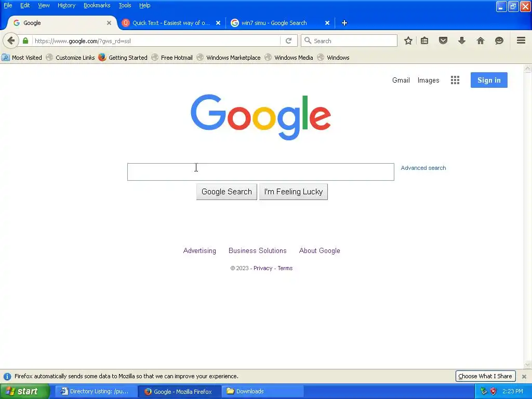The height and width of the screenshot is (399, 532).
Task: Switch to Directory Listing taskbar window
Action: (96, 391)
